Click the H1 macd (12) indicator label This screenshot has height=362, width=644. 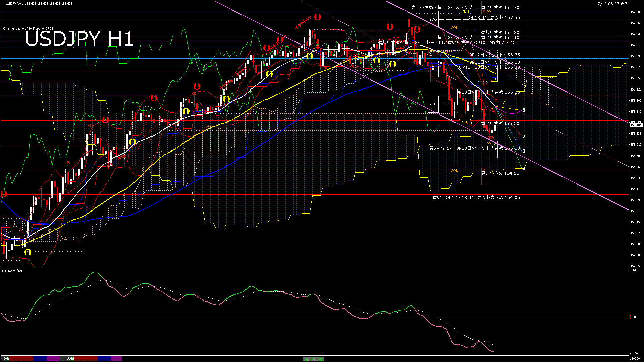pyautogui.click(x=12, y=271)
